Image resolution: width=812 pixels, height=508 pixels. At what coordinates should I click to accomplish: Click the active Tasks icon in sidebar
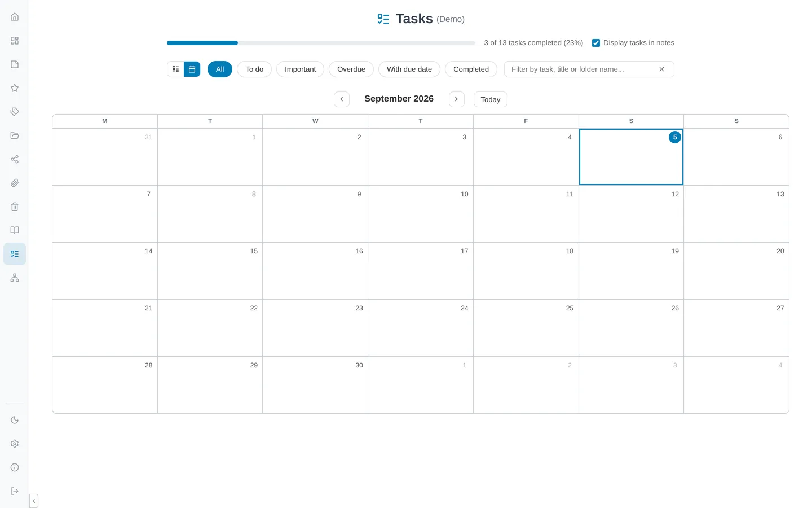tap(15, 254)
